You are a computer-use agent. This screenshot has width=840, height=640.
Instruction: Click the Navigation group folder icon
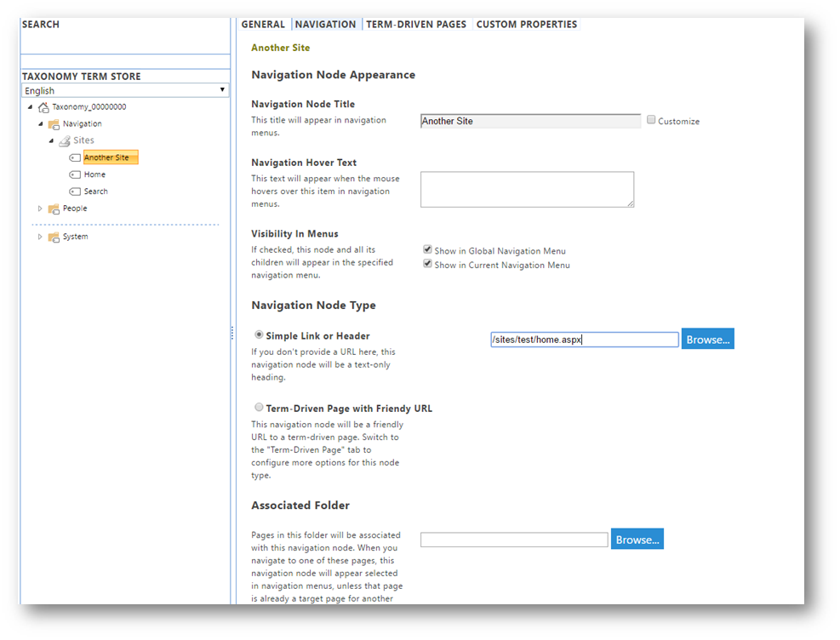pyautogui.click(x=54, y=124)
